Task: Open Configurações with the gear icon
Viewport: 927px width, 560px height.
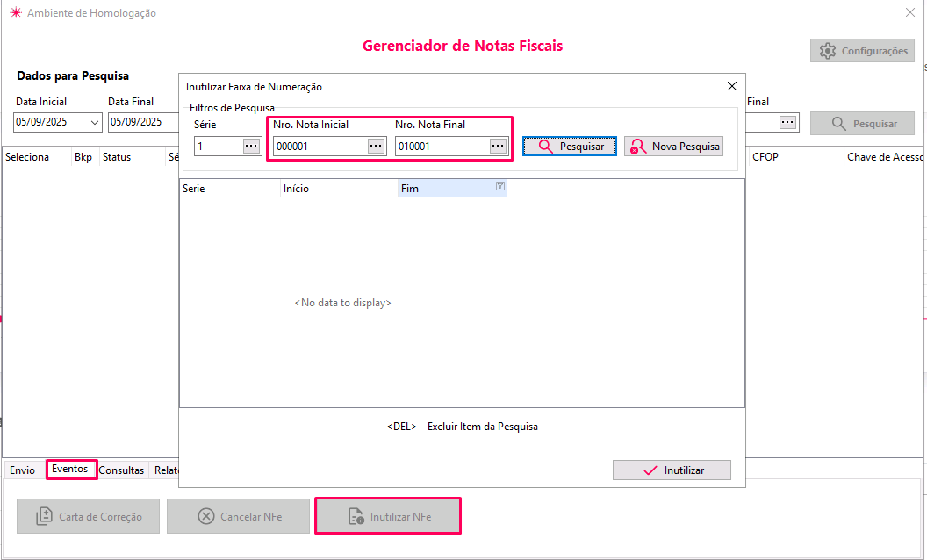Action: 862,51
